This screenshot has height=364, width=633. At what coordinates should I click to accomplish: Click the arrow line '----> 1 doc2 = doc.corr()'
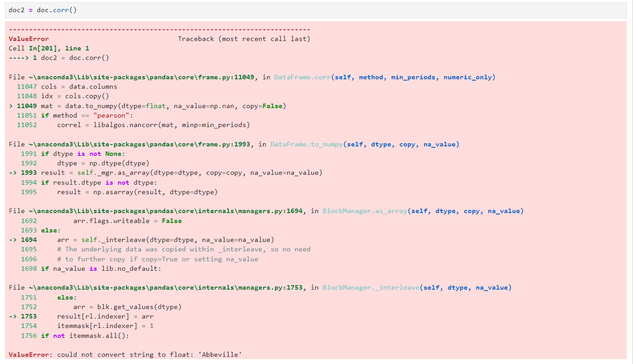[x=59, y=58]
